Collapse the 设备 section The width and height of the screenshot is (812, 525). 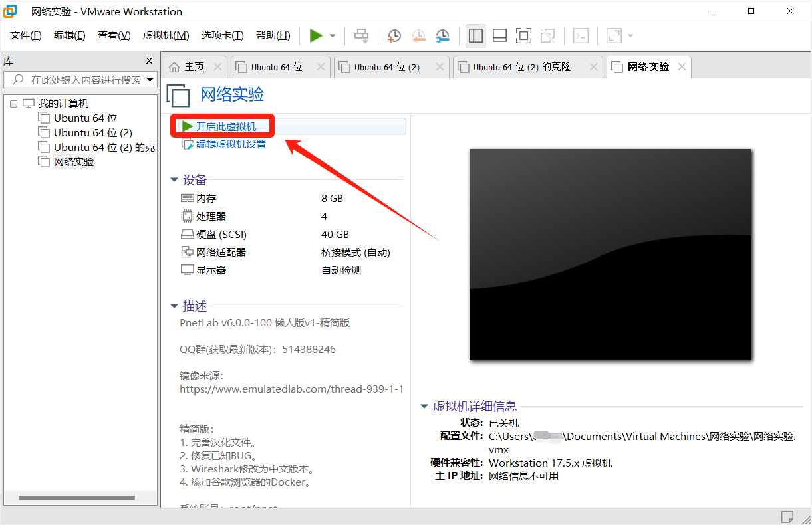click(174, 180)
